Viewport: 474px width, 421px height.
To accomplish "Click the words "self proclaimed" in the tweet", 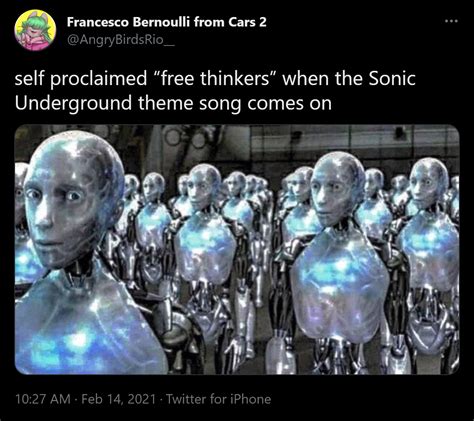I will click(x=81, y=79).
